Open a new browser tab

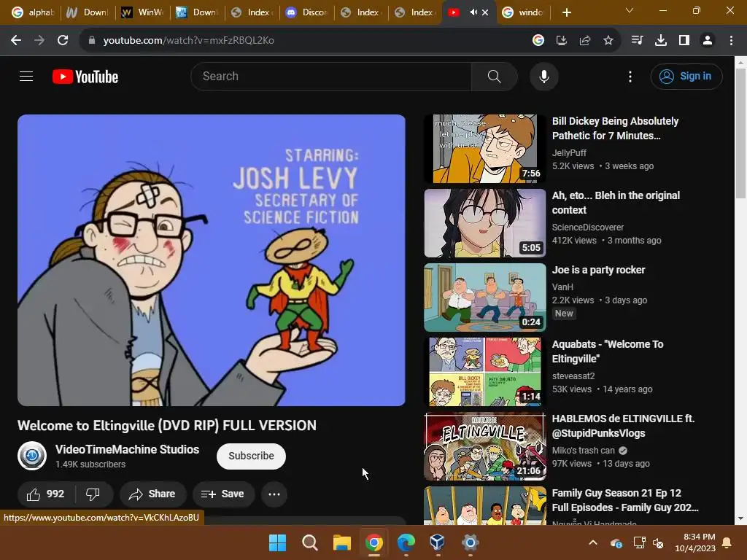(x=566, y=12)
